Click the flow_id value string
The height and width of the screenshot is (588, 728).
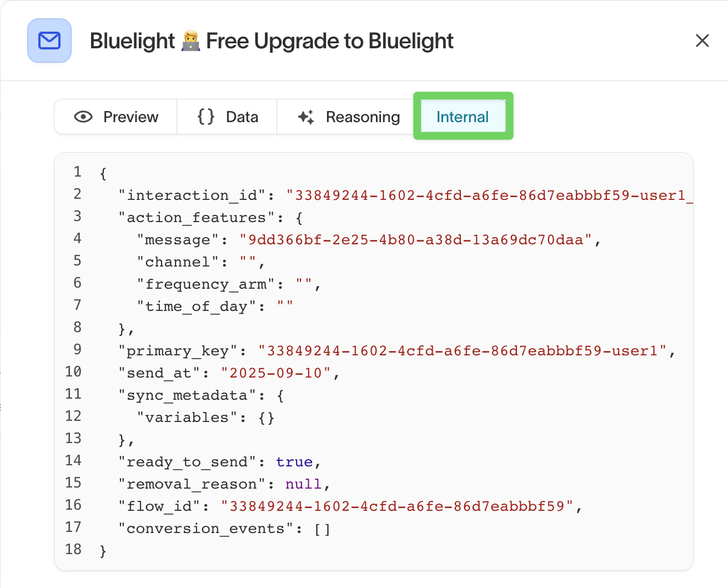pyautogui.click(x=396, y=506)
